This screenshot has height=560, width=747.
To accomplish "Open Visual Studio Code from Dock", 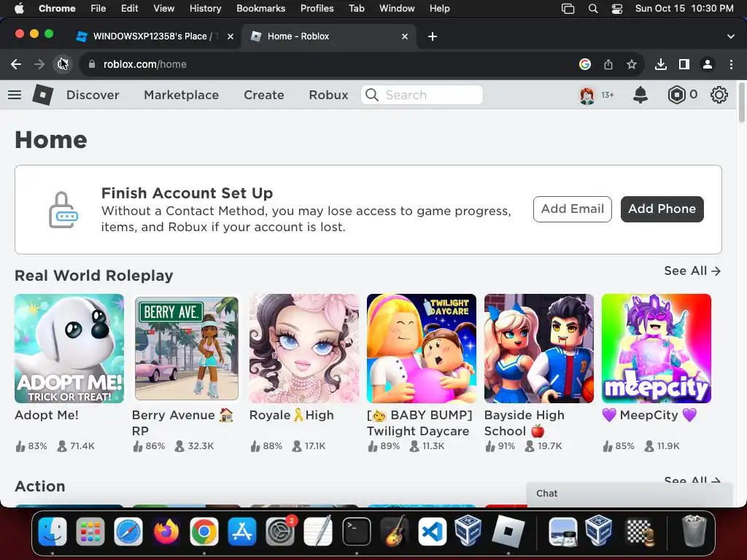I will click(432, 532).
